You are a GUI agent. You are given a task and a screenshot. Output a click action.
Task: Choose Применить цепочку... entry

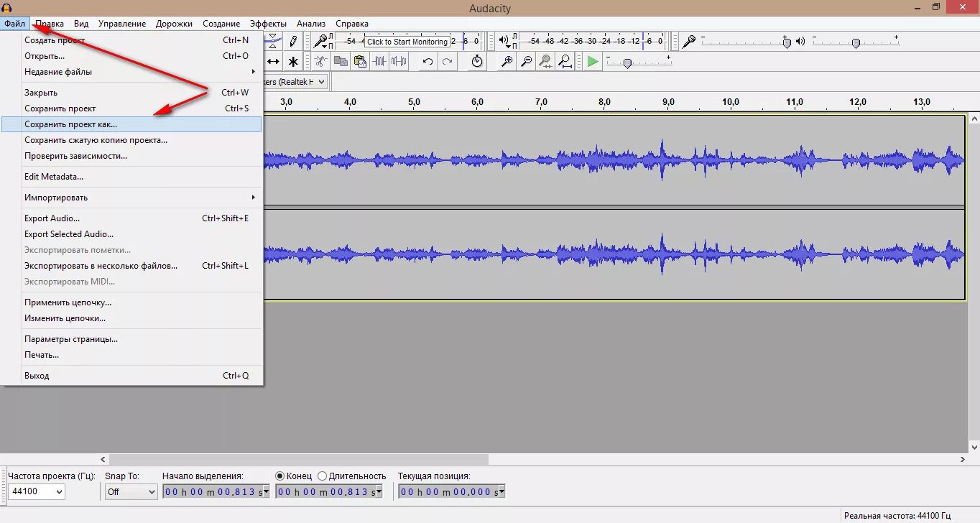(x=142, y=302)
